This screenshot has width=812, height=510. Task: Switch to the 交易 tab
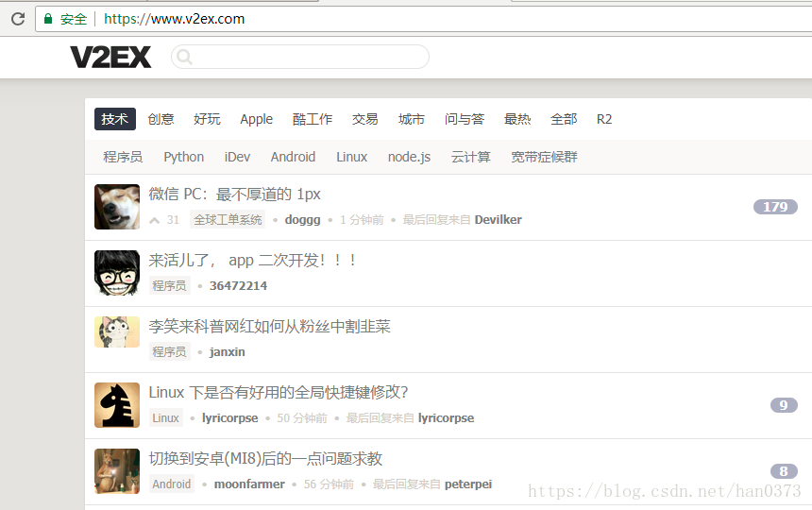pos(365,119)
